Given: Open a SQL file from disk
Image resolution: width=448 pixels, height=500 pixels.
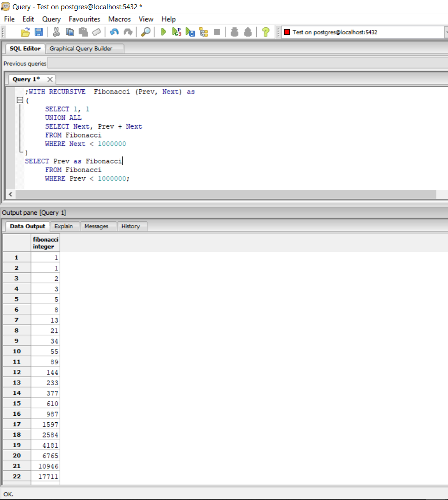Looking at the screenshot, I should pyautogui.click(x=25, y=31).
